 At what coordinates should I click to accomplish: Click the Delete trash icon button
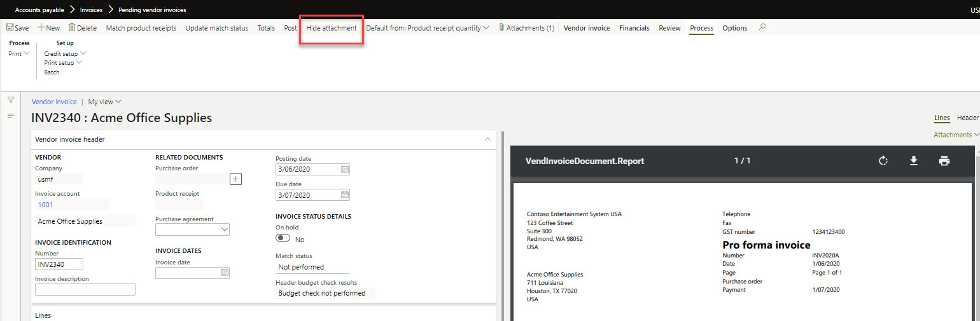pos(83,28)
